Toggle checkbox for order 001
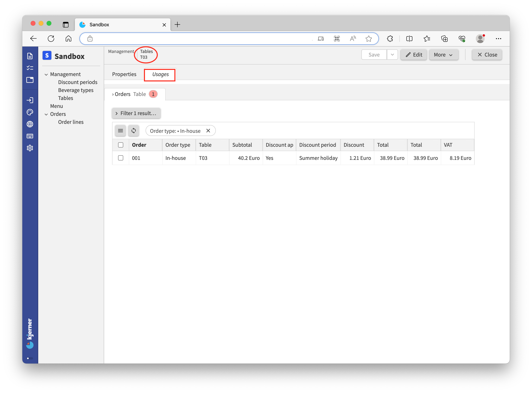The image size is (532, 393). (x=121, y=158)
